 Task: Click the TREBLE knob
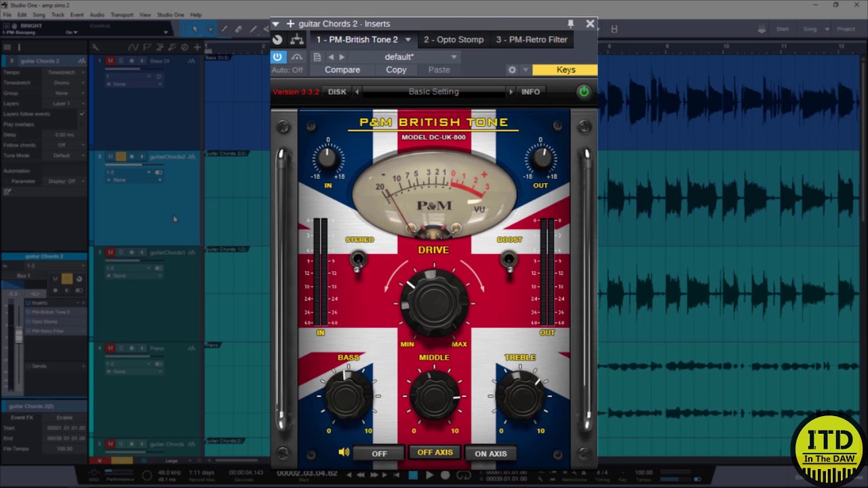(520, 395)
